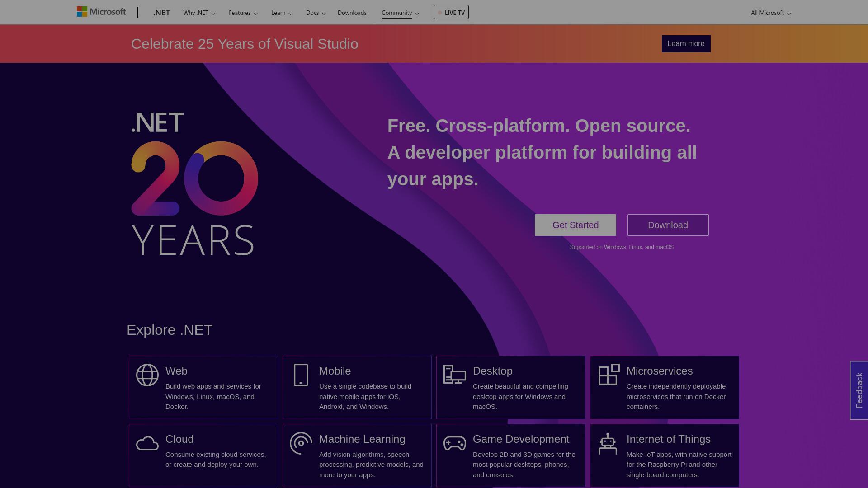Open the Internet of Things card title
Image resolution: width=868 pixels, height=488 pixels.
coord(669,439)
